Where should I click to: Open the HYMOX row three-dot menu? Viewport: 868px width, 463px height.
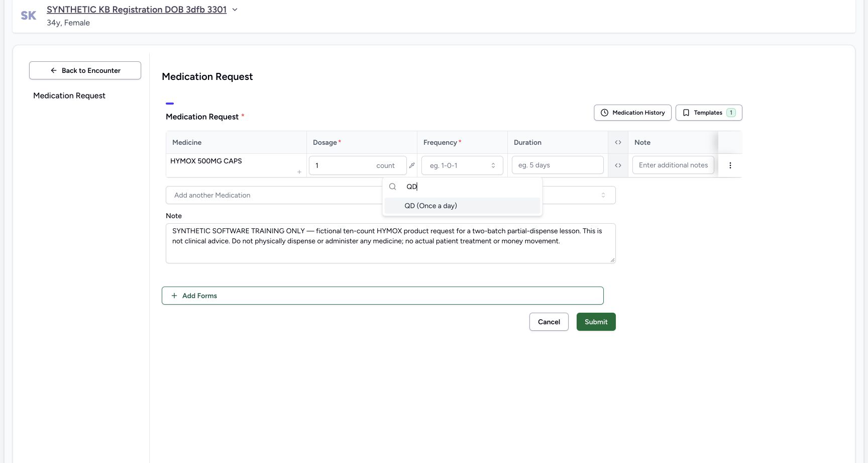point(730,165)
